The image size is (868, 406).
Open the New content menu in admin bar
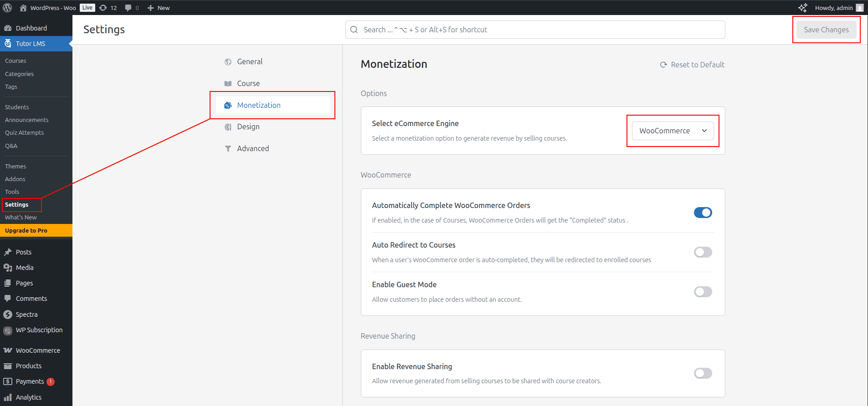tap(159, 8)
